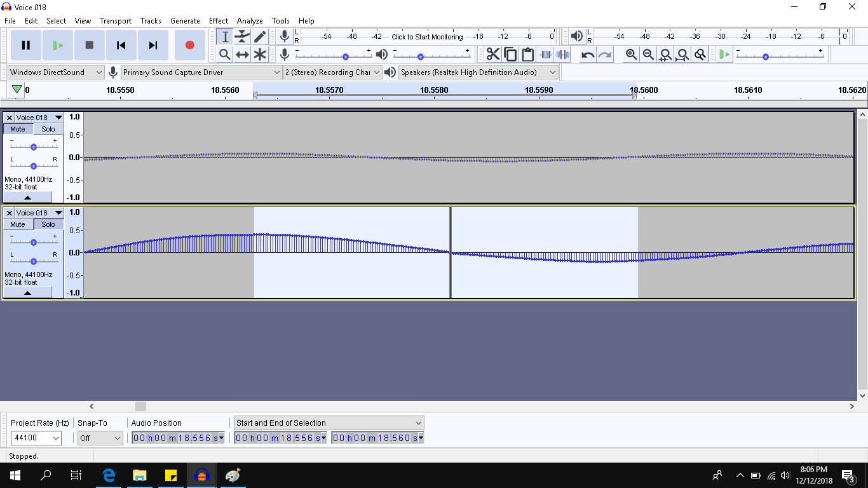This screenshot has height=488, width=868.
Task: Open Start and End of Selection dropdown
Action: tap(329, 423)
